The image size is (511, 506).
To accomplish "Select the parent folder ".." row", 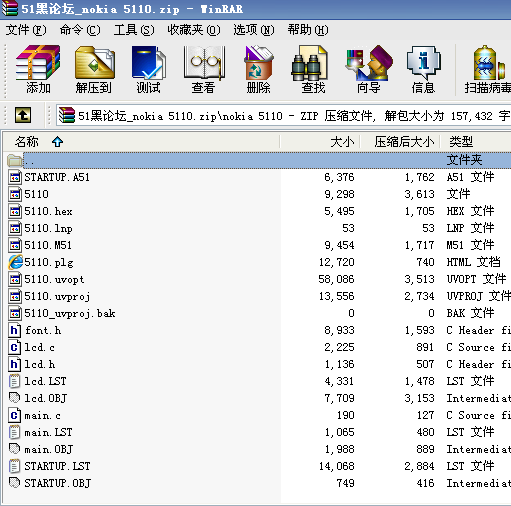I will tap(259, 160).
